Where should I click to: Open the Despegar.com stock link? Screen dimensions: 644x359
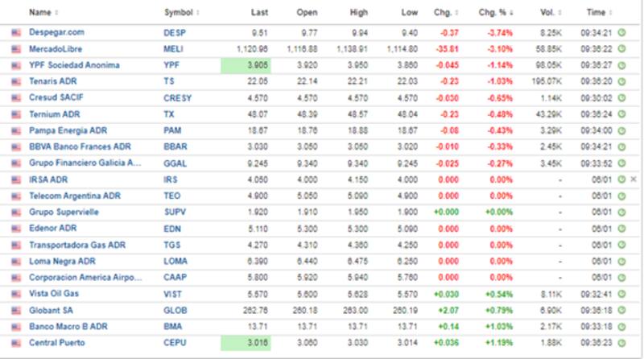56,33
